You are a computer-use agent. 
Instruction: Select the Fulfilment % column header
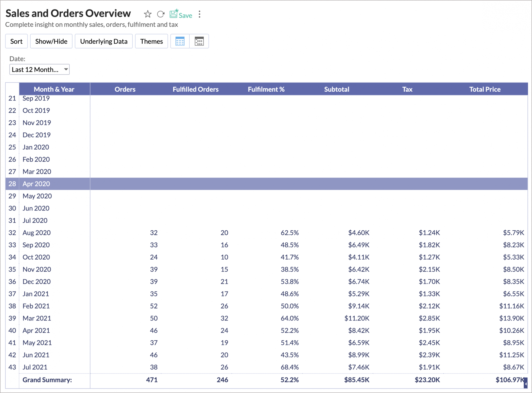click(266, 89)
